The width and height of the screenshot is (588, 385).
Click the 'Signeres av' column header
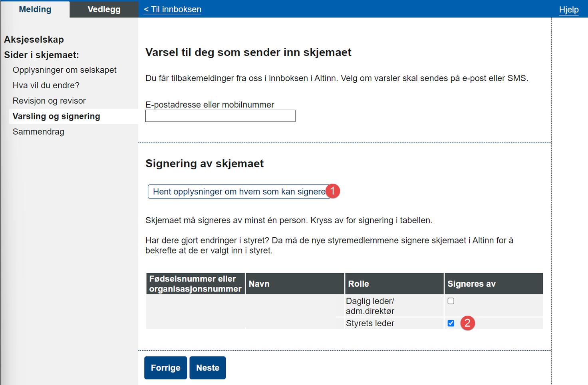[x=471, y=284]
